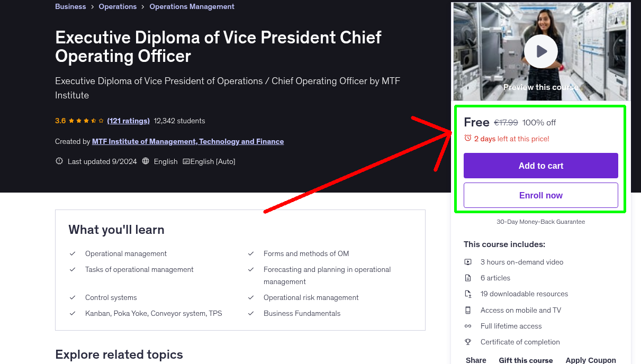This screenshot has width=641, height=364.
Task: Click the infinity icon for lifetime access
Action: pyautogui.click(x=468, y=325)
